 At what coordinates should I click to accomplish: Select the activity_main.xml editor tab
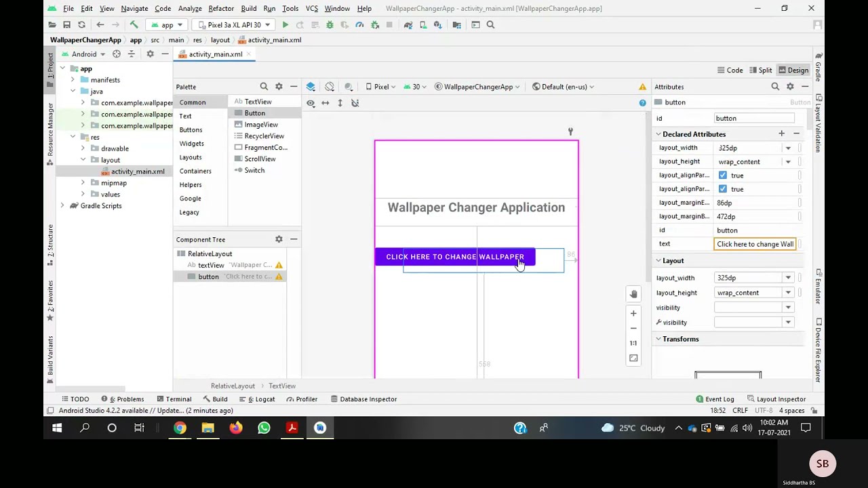[x=216, y=54]
